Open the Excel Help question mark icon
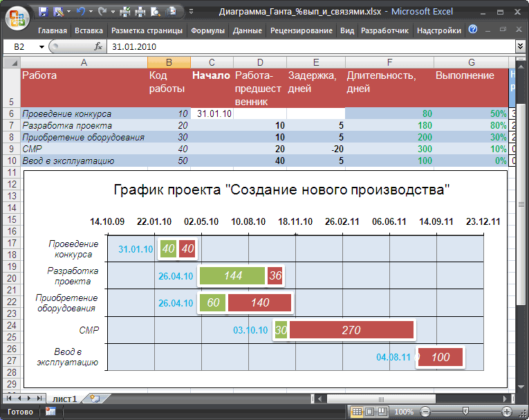Image resolution: width=529 pixels, height=420 pixels. pos(473,29)
